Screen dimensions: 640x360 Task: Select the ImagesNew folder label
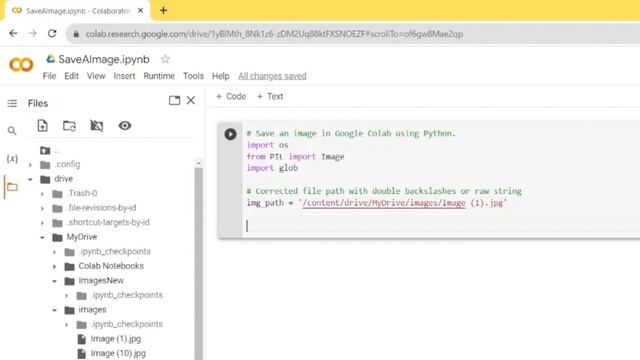click(101, 280)
